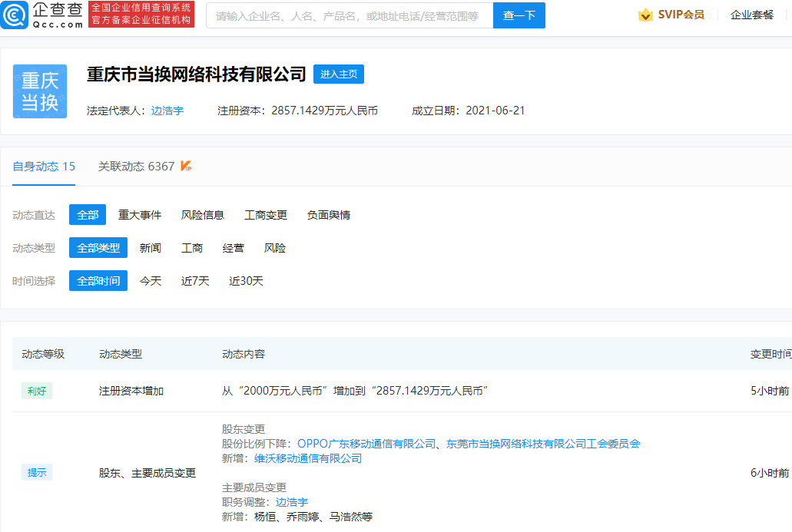792x532 pixels.
Task: Click the 进入主页 button
Action: tap(338, 74)
